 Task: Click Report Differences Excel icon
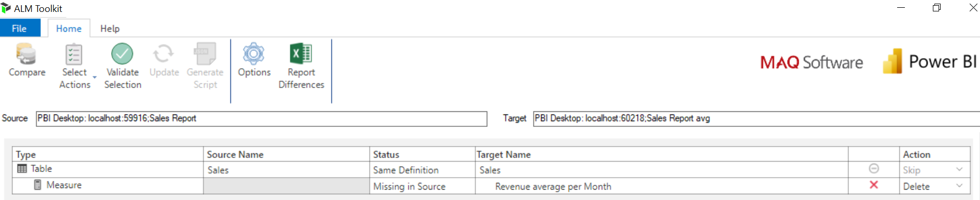point(301,54)
